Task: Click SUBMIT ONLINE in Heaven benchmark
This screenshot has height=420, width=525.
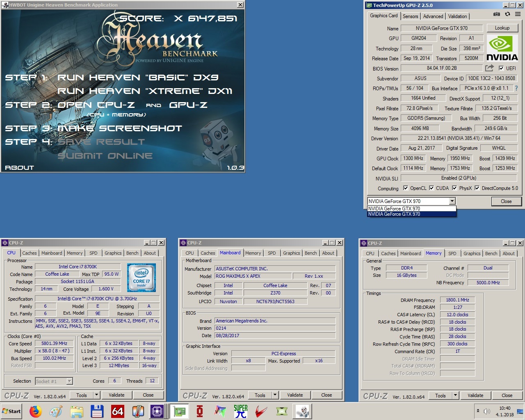Action: (x=105, y=156)
